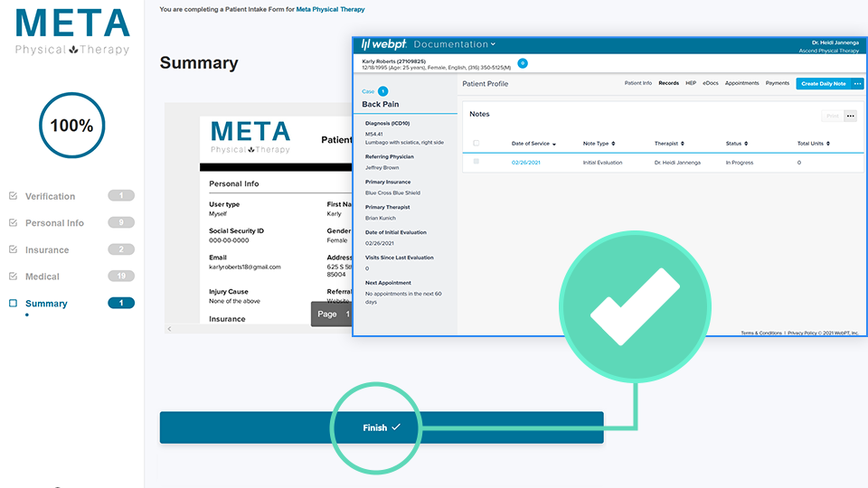This screenshot has height=488, width=868.
Task: Open the eDocs tab
Action: pos(711,83)
